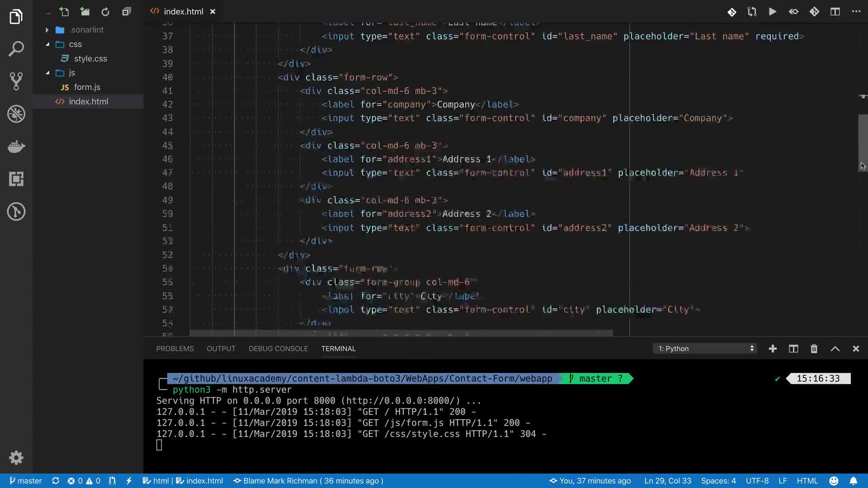Viewport: 868px width, 488px height.
Task: Toggle maximized panel size with chevron
Action: (x=835, y=348)
